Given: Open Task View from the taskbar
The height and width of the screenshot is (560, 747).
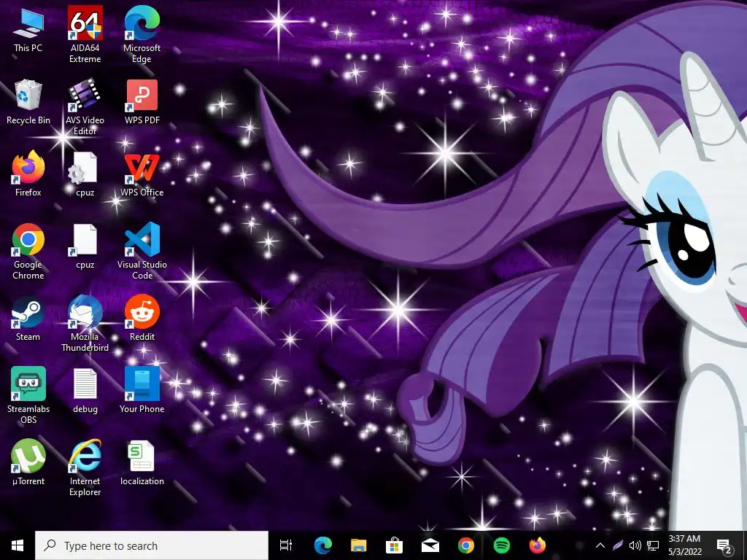Looking at the screenshot, I should 286,545.
